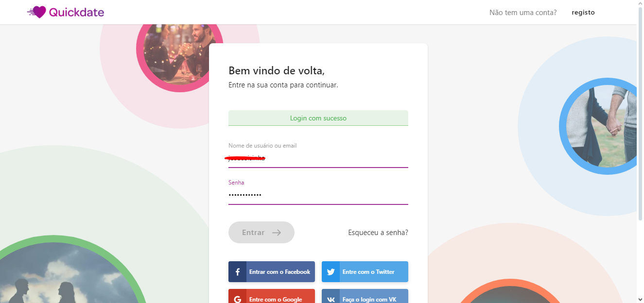This screenshot has width=644, height=303.
Task: Click the Quickdate heart logo icon
Action: point(38,12)
